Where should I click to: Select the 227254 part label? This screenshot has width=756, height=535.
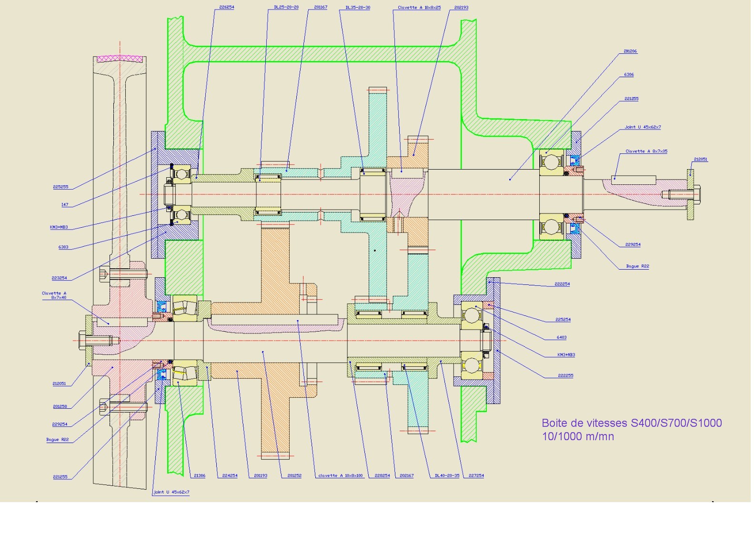click(476, 476)
